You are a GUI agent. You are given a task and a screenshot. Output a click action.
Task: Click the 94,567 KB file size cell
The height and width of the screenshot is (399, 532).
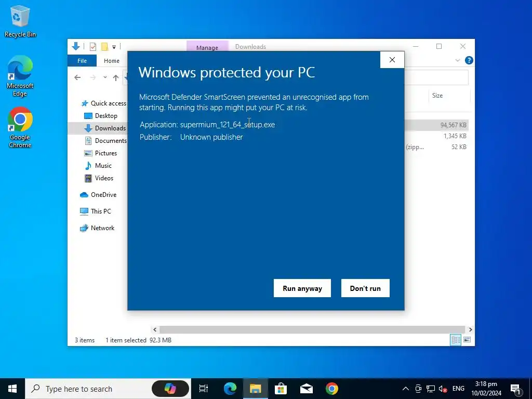click(x=453, y=125)
